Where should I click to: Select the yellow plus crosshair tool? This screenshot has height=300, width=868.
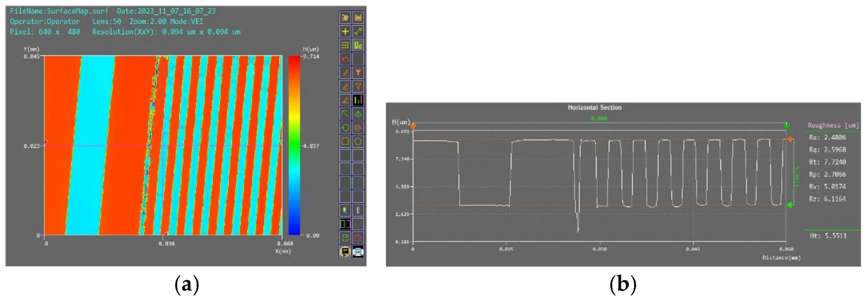pos(345,31)
